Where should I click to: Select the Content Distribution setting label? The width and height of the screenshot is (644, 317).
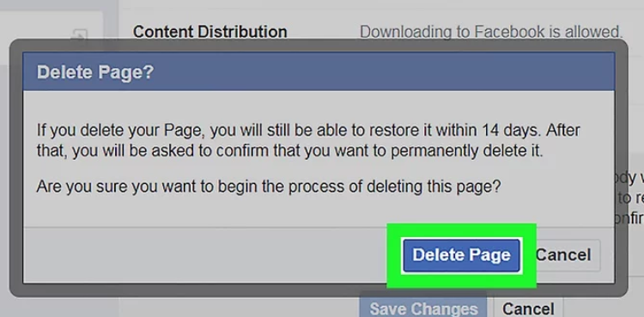tap(210, 32)
